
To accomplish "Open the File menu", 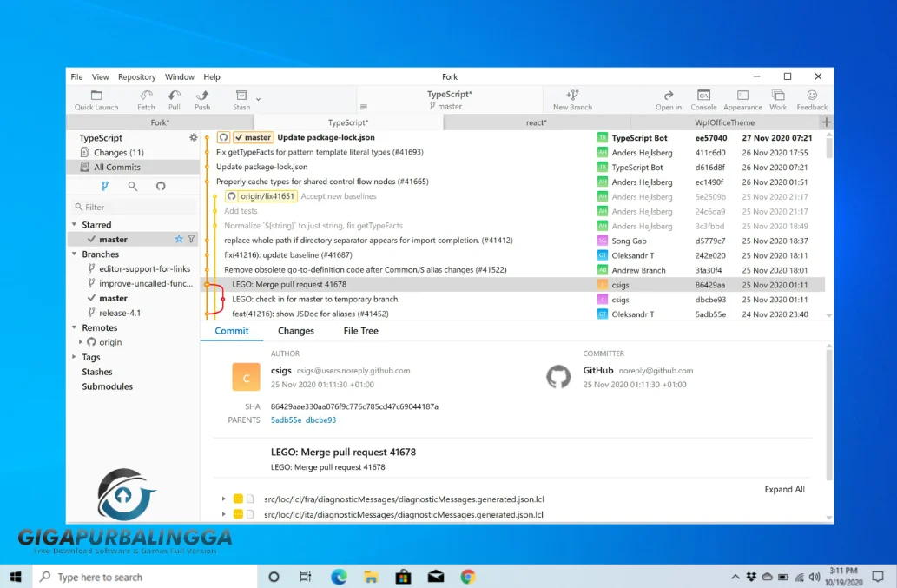I will 76,76.
